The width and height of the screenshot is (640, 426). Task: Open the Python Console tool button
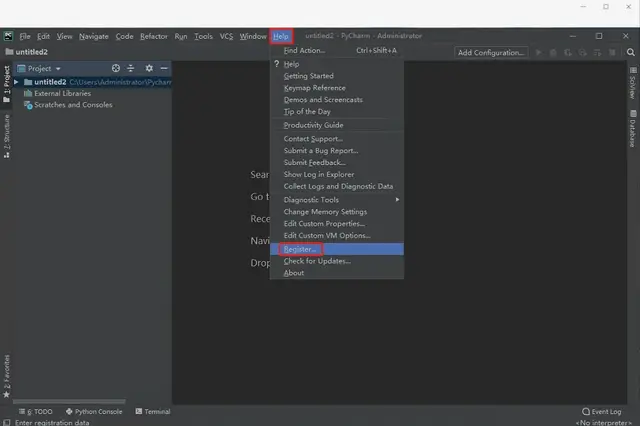(94, 411)
